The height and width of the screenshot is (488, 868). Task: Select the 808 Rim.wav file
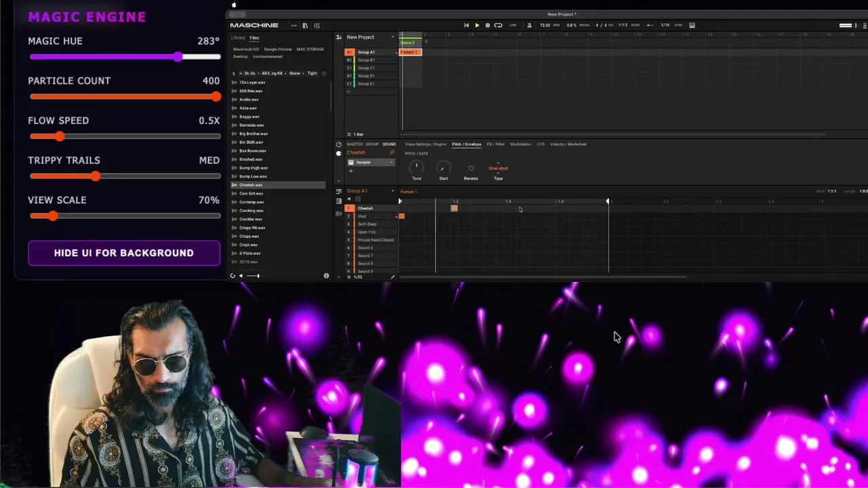pos(278,91)
